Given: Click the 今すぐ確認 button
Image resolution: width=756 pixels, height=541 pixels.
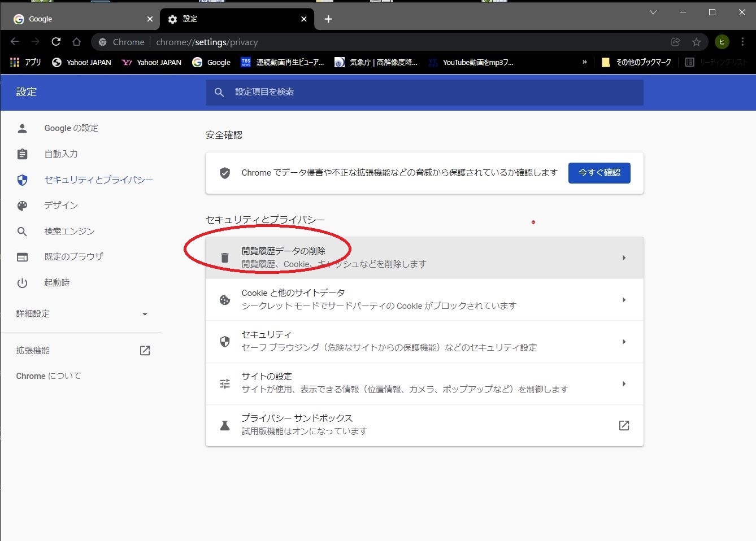Looking at the screenshot, I should pos(599,173).
